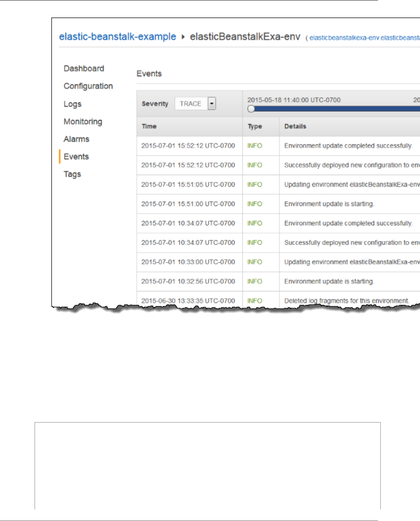Click INFO in the 15:51:00 row
The image size is (420, 521).
(255, 204)
